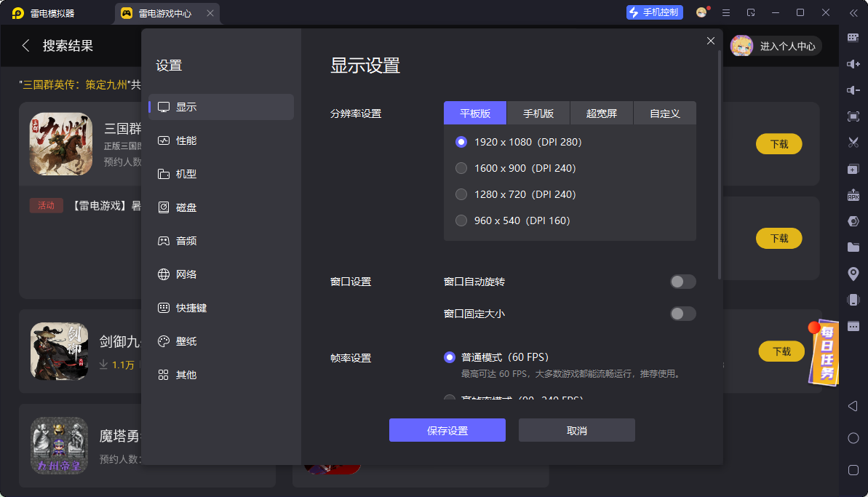This screenshot has width=868, height=497.
Task: Toggle 窗口自动旋转 switch
Action: click(x=682, y=282)
